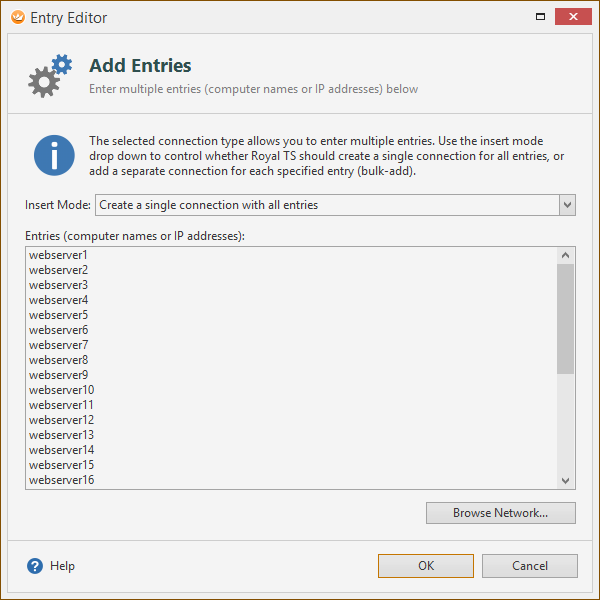Click the scroll up arrow in entries list

click(x=565, y=255)
